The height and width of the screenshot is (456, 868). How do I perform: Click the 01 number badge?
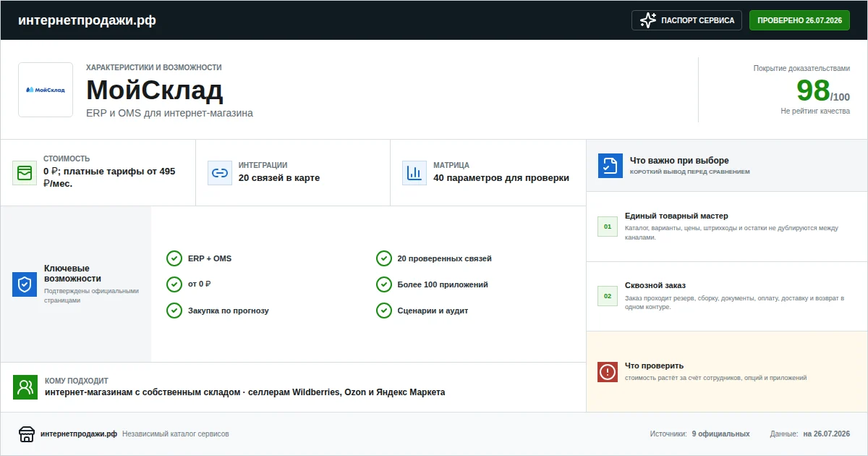(608, 227)
